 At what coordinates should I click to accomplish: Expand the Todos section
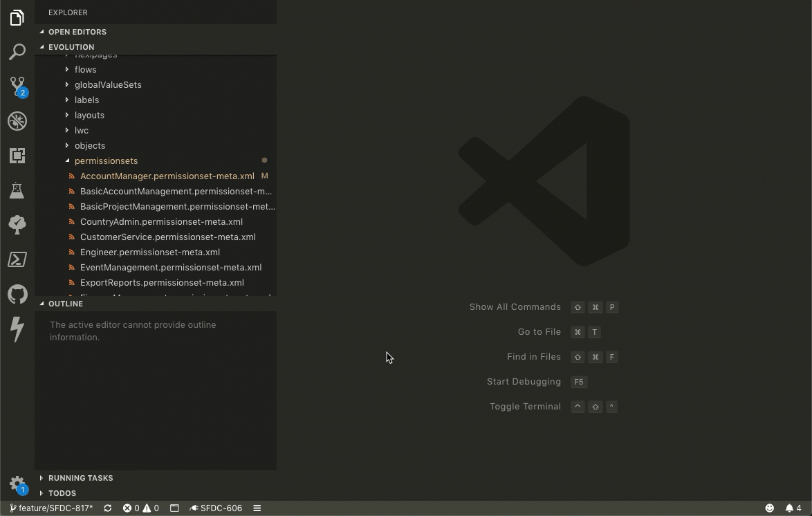156,493
